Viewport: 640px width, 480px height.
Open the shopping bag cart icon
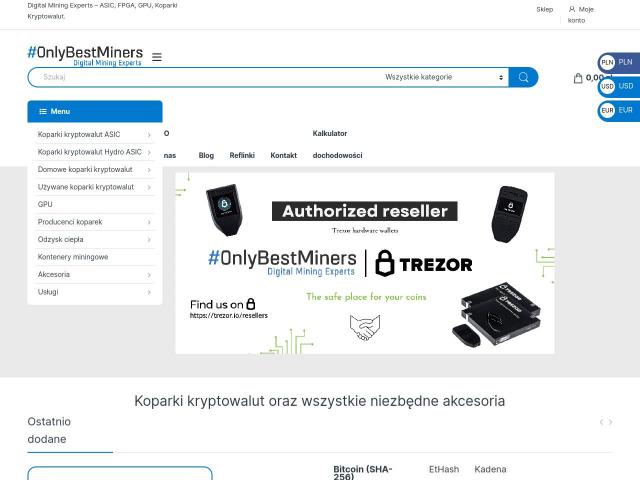point(578,78)
